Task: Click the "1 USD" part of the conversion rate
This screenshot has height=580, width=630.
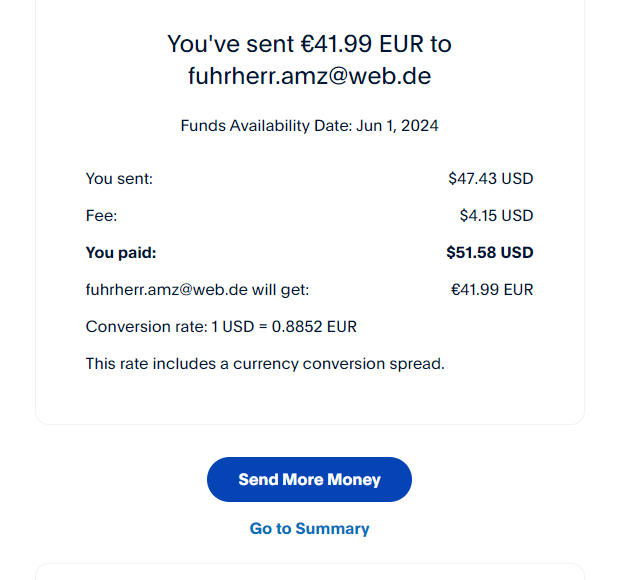Action: [x=229, y=327]
